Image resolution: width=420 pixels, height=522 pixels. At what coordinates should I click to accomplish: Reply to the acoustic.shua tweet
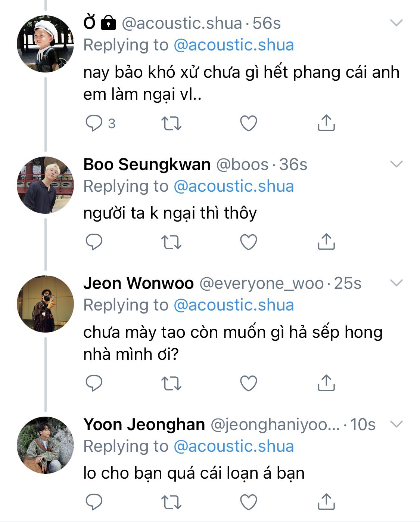tap(94, 123)
